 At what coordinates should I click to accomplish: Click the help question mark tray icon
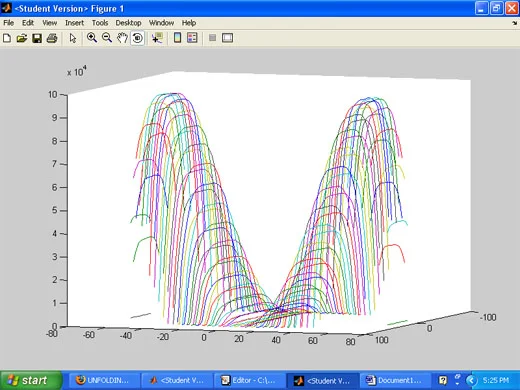443,380
